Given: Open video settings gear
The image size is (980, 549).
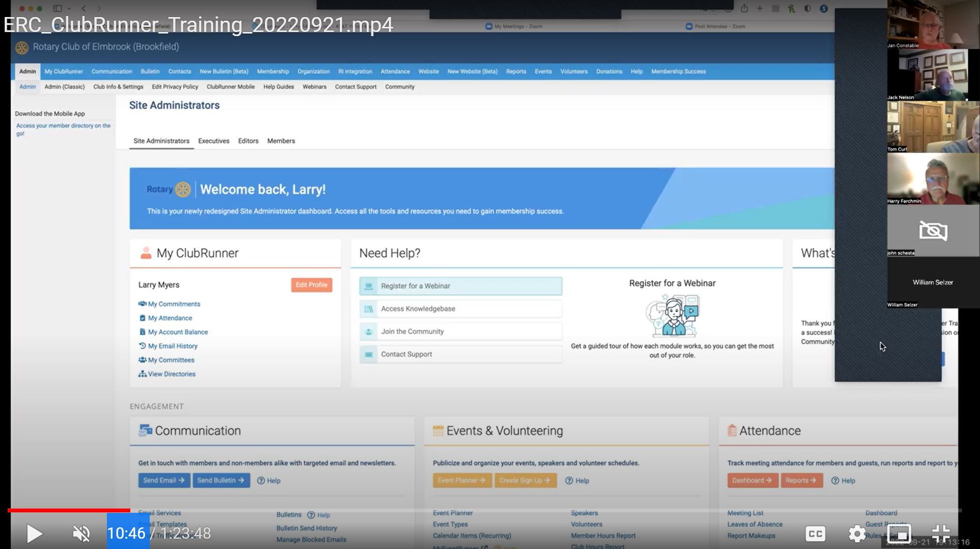Looking at the screenshot, I should tap(857, 534).
